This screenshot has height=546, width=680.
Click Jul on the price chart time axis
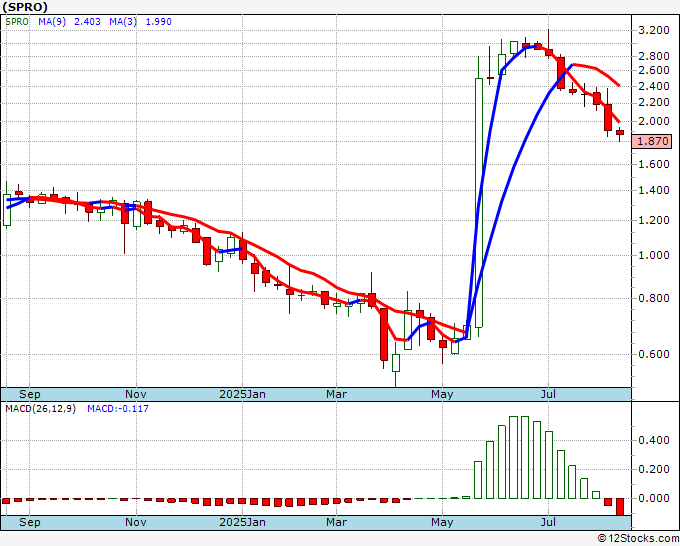[x=549, y=394]
